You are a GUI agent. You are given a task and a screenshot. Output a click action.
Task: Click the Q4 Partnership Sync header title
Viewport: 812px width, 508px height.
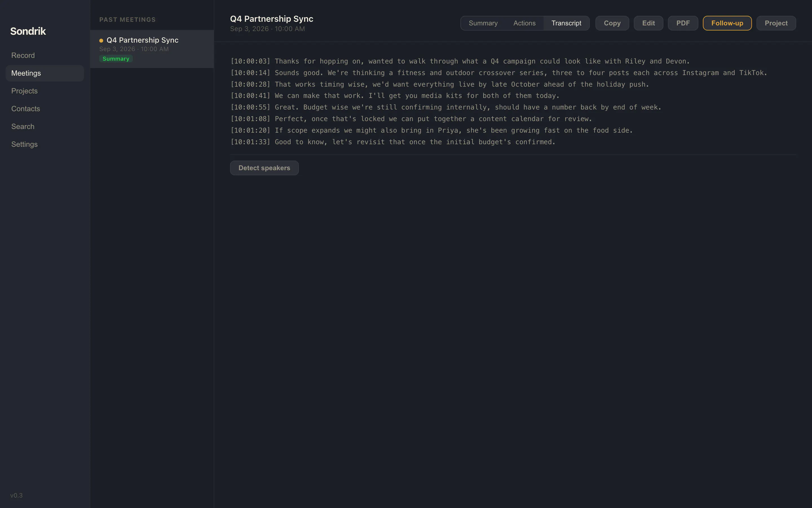[x=272, y=19]
